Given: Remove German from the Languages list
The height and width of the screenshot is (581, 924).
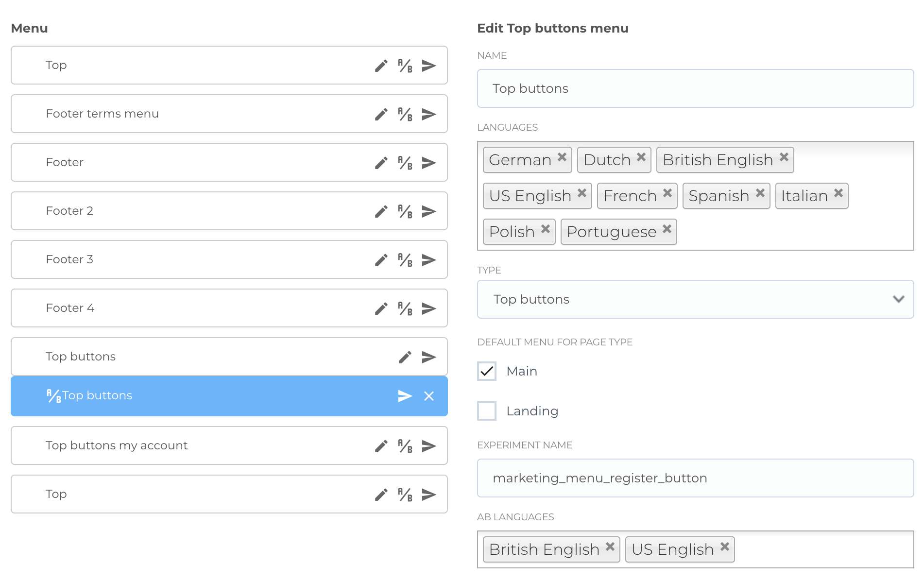Looking at the screenshot, I should [x=562, y=157].
